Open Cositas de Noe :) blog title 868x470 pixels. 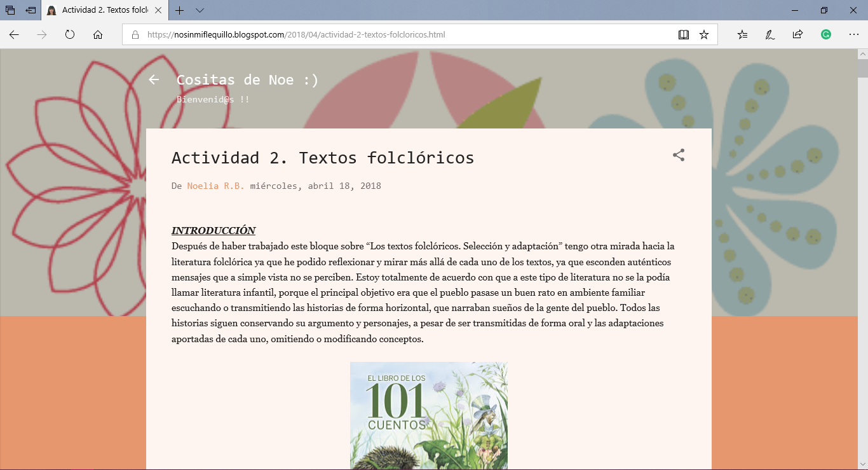(247, 79)
